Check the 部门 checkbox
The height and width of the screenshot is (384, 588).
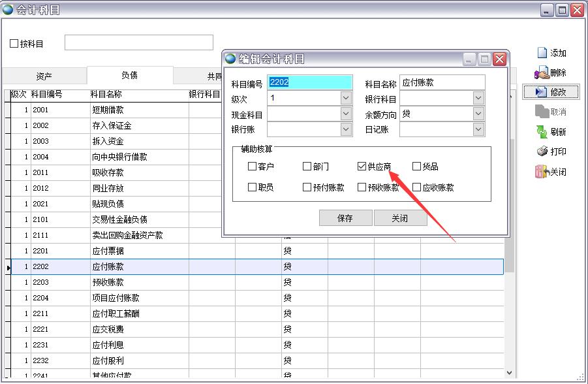pyautogui.click(x=307, y=167)
